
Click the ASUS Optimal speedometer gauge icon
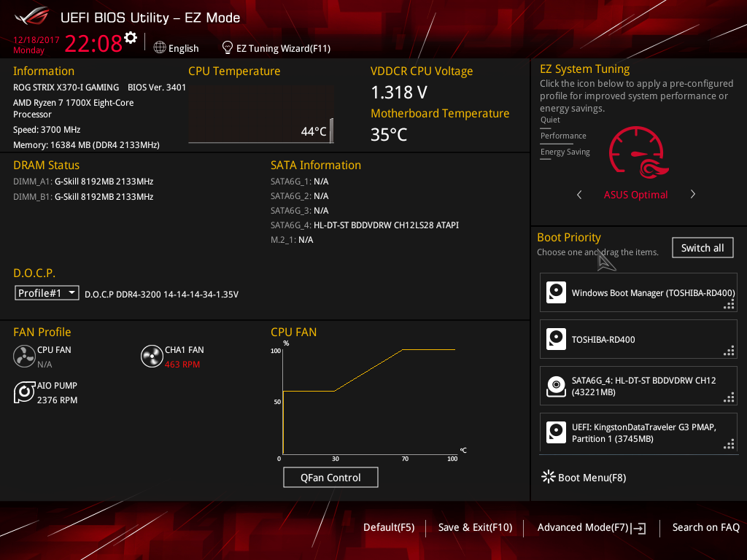[638, 152]
